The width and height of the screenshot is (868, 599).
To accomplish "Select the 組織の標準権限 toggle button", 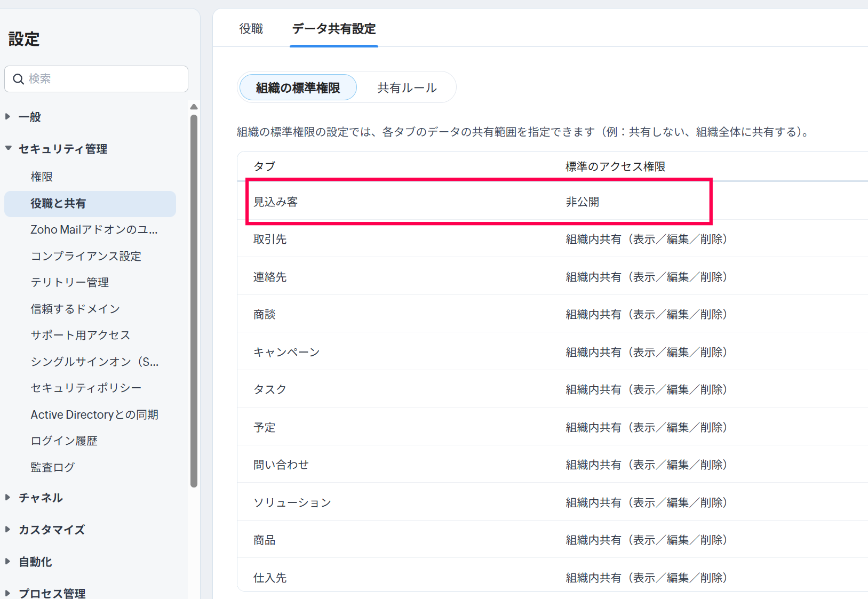I will click(x=298, y=87).
